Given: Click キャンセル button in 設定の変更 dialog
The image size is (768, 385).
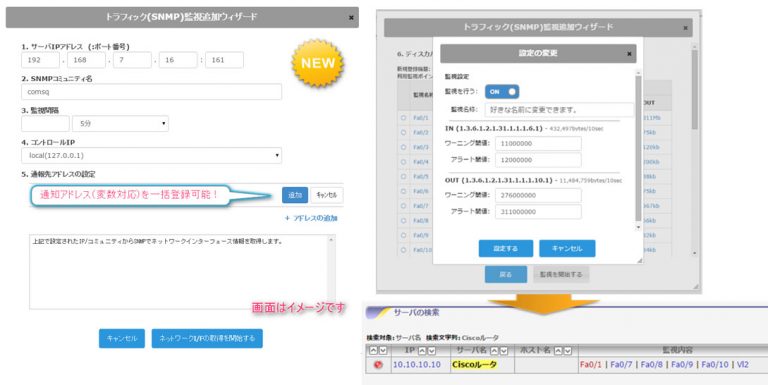Looking at the screenshot, I should point(567,248).
